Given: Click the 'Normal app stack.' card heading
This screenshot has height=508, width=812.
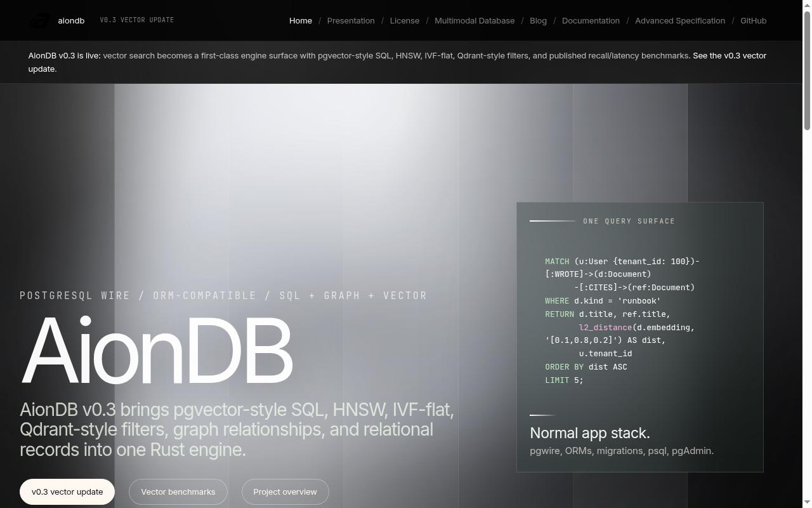Looking at the screenshot, I should click(x=590, y=433).
